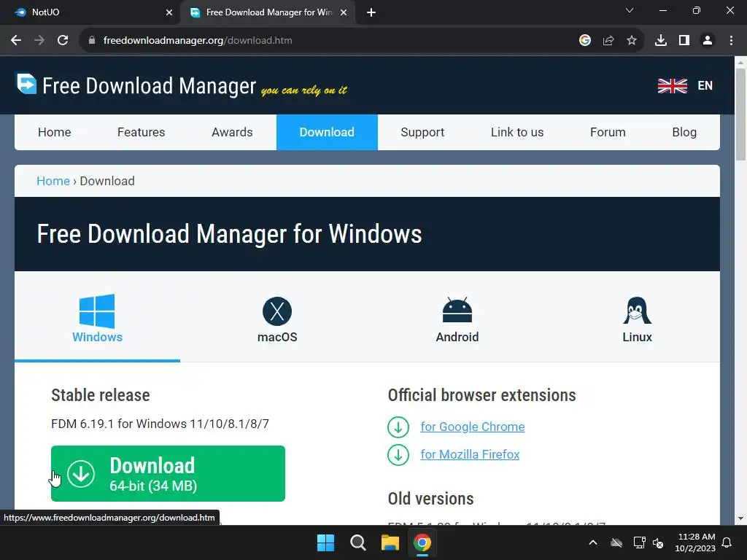Open the Windows Start menu
This screenshot has height=560, width=747.
[x=326, y=542]
